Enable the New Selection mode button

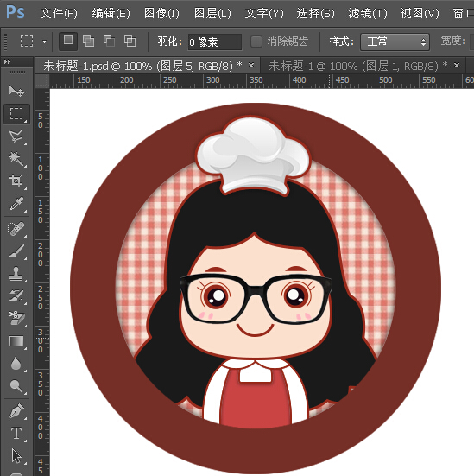(x=68, y=41)
